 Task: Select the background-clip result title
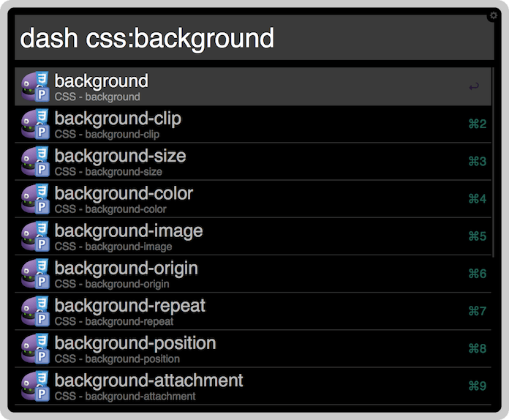point(118,119)
